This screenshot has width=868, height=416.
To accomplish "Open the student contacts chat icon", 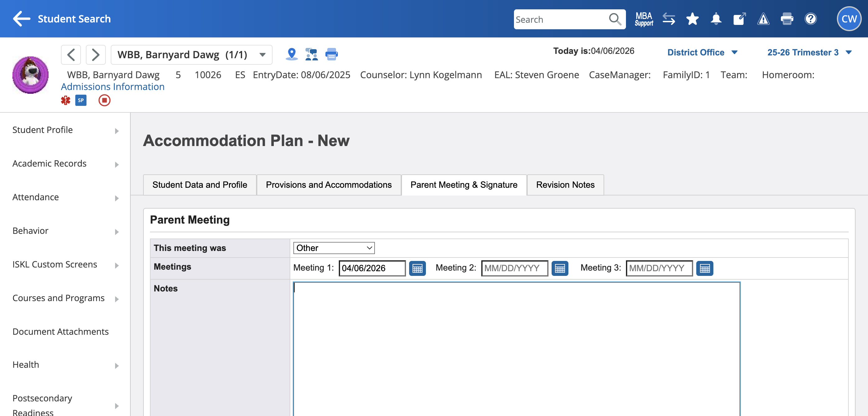I will click(x=311, y=54).
